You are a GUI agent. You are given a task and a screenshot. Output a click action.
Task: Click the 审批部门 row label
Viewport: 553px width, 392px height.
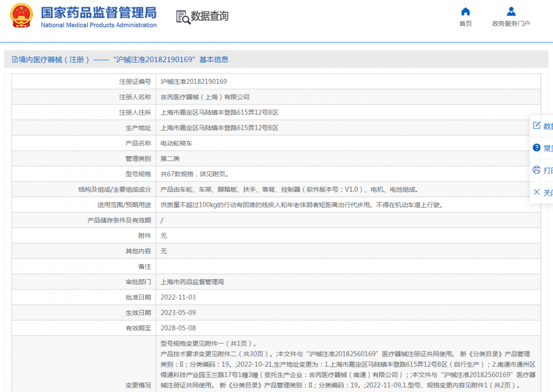coord(138,282)
